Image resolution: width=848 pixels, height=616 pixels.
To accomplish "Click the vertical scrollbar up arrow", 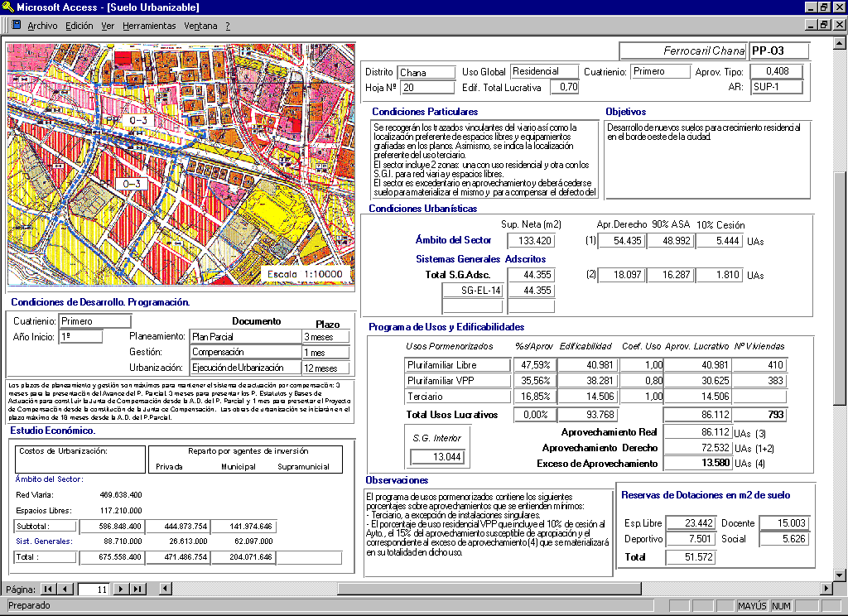I will [840, 41].
